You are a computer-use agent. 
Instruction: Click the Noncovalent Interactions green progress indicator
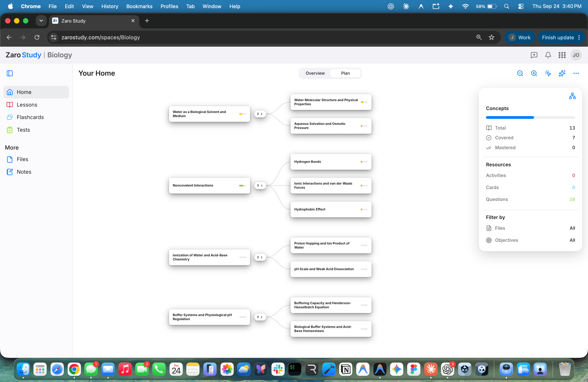click(242, 185)
